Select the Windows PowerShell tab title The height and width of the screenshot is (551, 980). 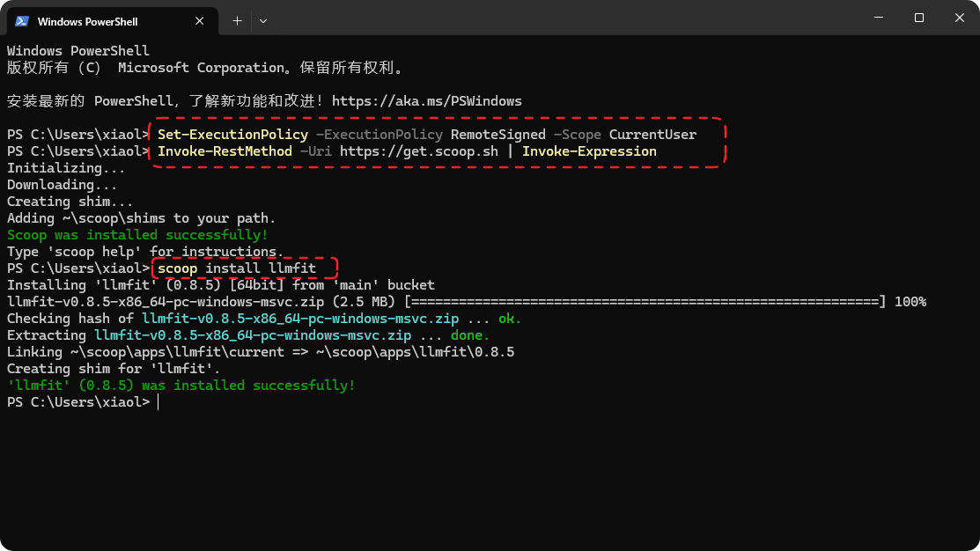(87, 21)
